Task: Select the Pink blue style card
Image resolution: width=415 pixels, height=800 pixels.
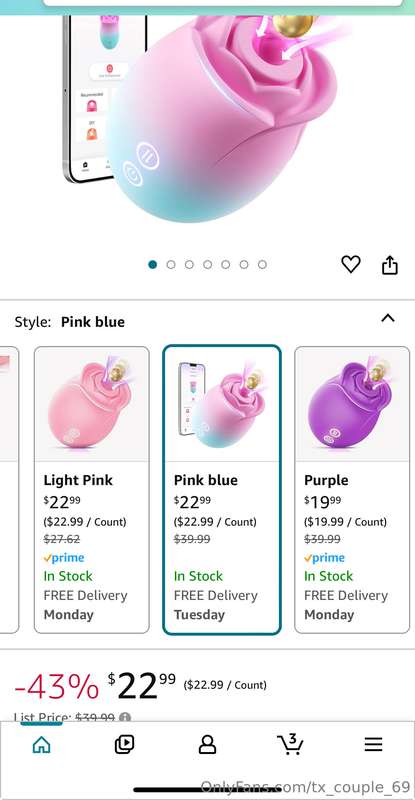Action: coord(222,490)
